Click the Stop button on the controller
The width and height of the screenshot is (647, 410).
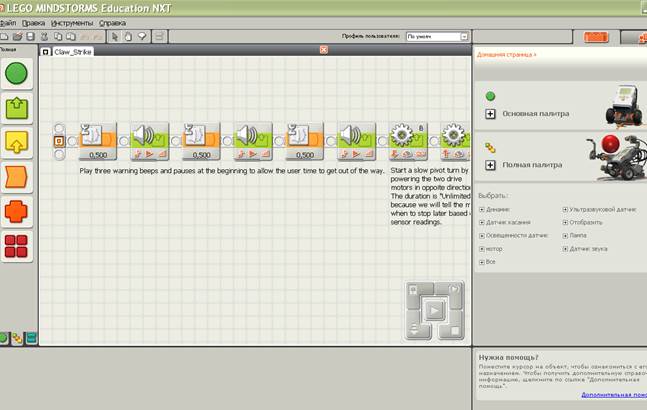(454, 330)
